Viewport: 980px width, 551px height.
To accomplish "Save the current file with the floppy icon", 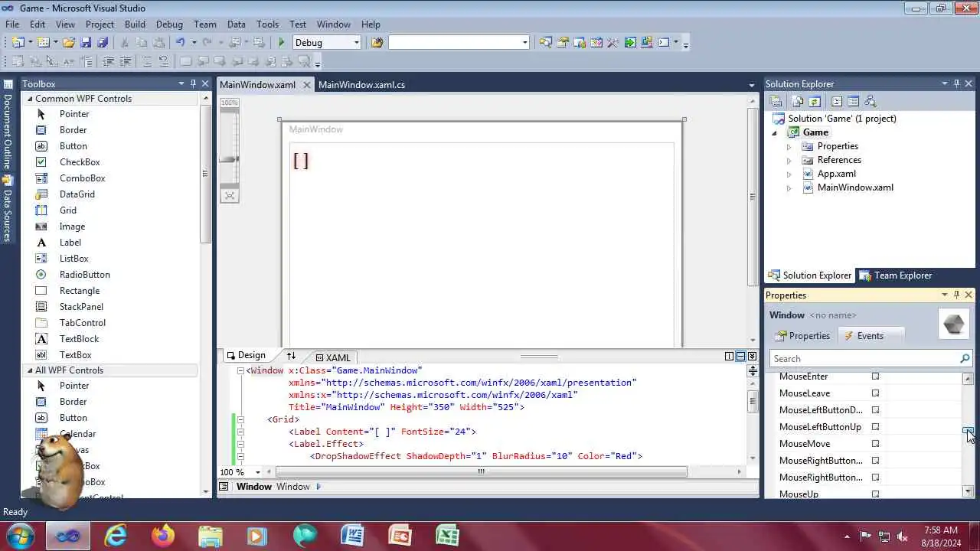I will (x=86, y=43).
